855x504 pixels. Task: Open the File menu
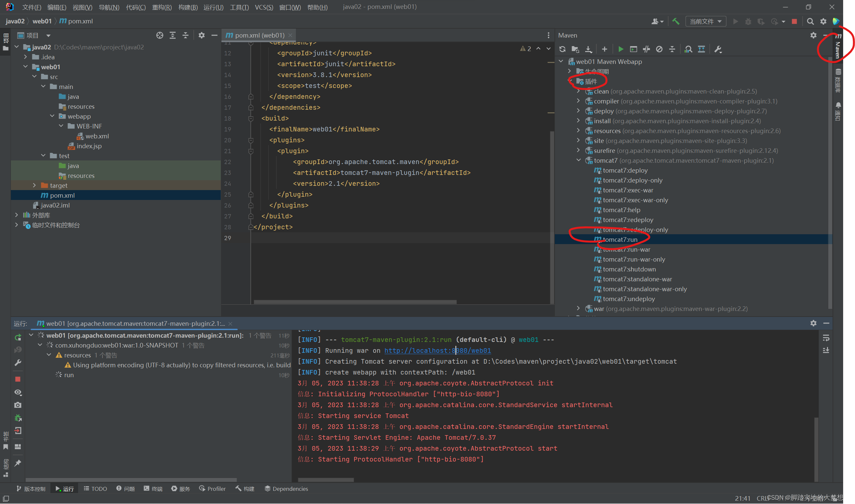click(32, 7)
